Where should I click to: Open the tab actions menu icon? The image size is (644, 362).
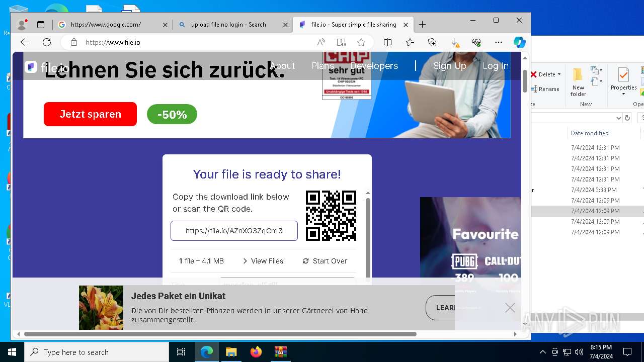point(41,25)
